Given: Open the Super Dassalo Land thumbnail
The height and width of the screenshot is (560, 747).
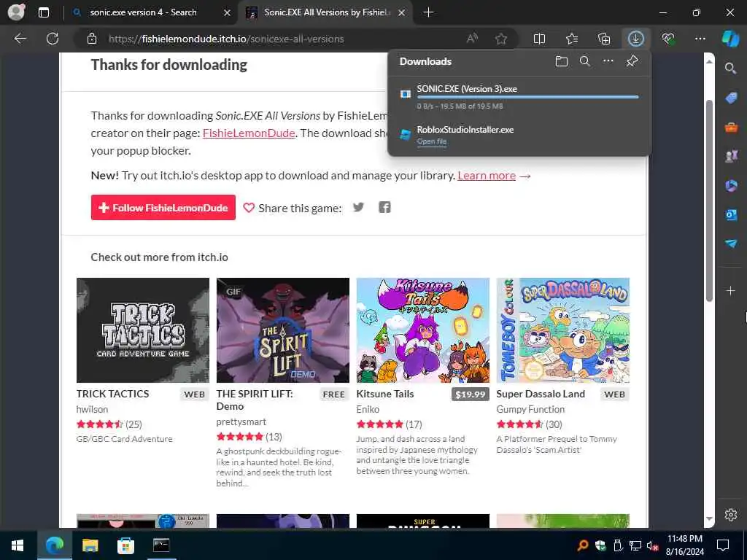Looking at the screenshot, I should (x=563, y=330).
